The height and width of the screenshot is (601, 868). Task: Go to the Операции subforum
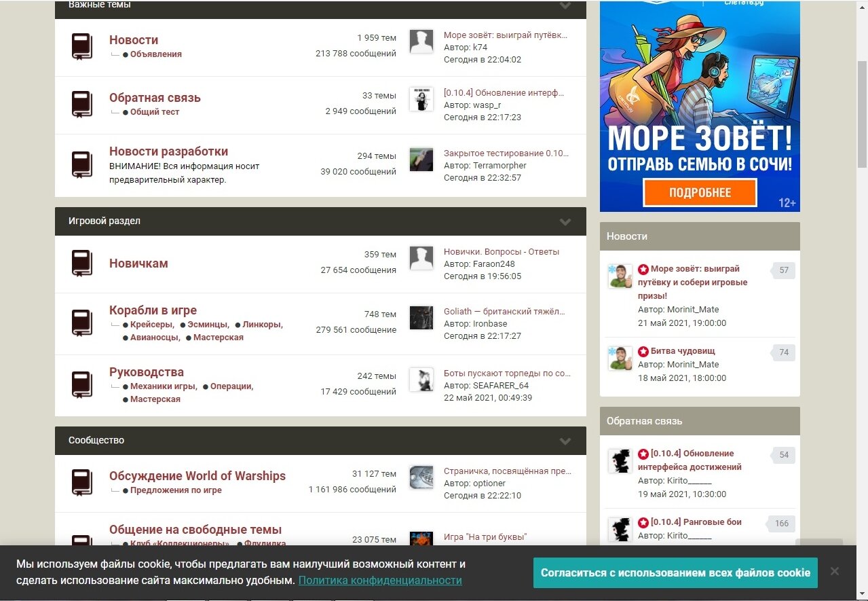click(x=231, y=386)
